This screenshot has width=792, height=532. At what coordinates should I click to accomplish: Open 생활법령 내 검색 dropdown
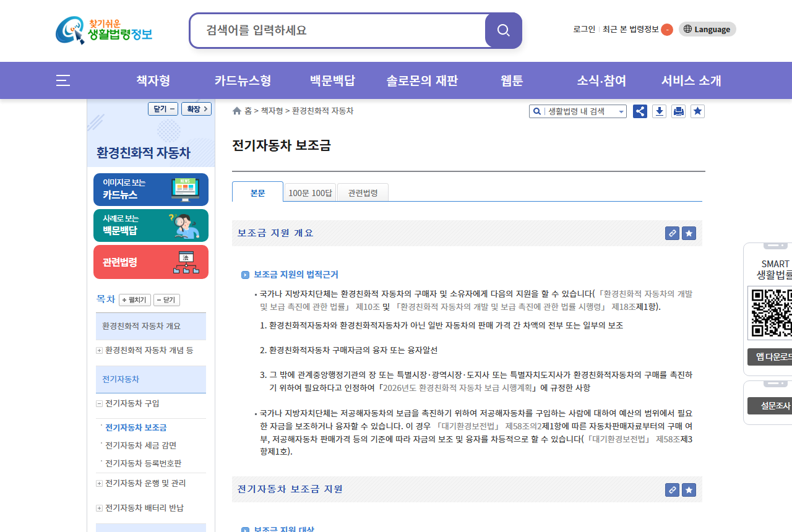click(x=578, y=111)
